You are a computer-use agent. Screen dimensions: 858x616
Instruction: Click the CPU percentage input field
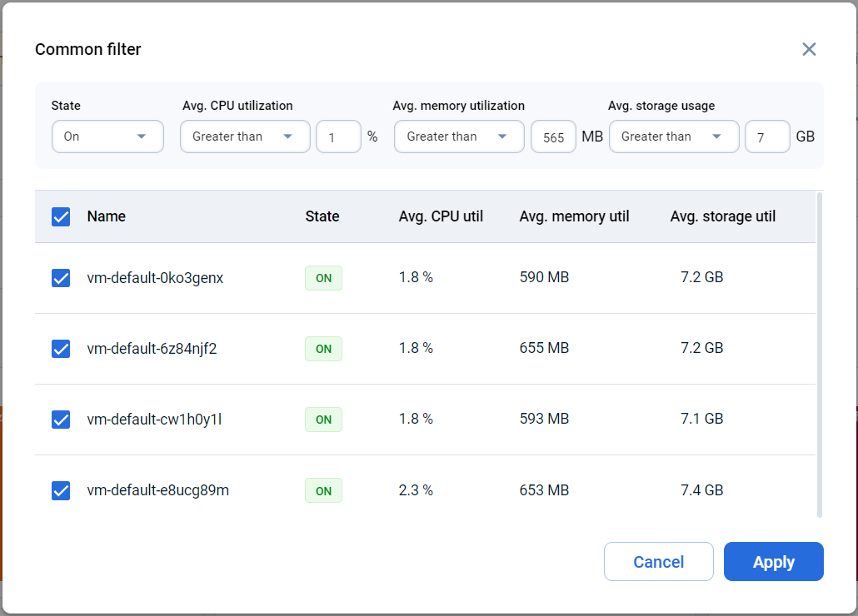339,137
